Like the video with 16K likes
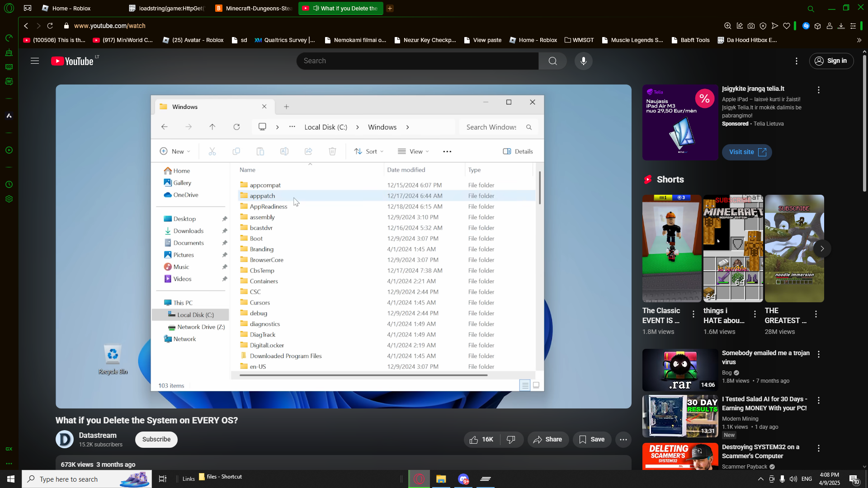The height and width of the screenshot is (488, 868). tap(481, 440)
